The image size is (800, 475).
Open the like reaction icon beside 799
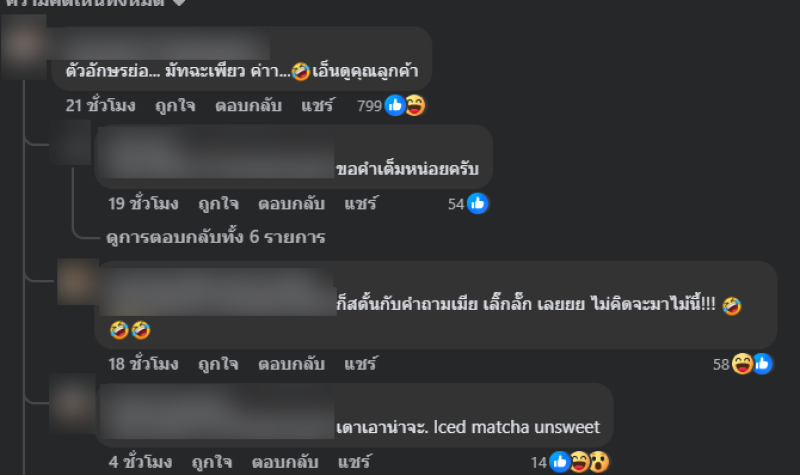395,106
